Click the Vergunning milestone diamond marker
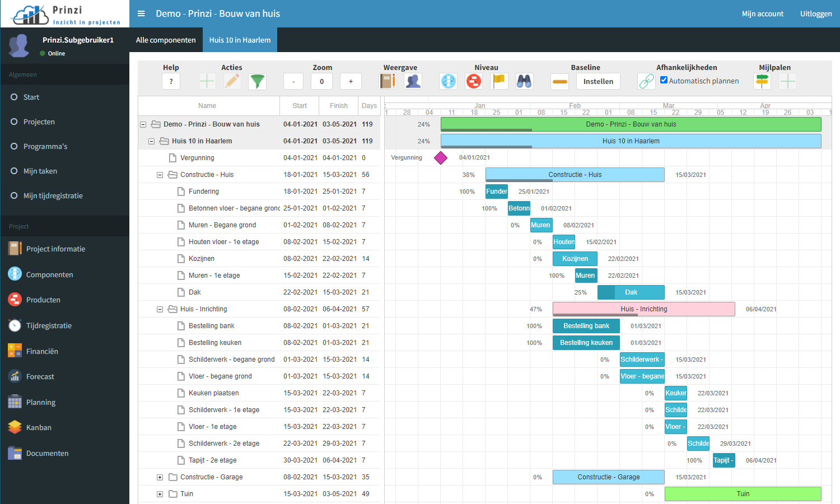This screenshot has height=504, width=840. (x=441, y=158)
